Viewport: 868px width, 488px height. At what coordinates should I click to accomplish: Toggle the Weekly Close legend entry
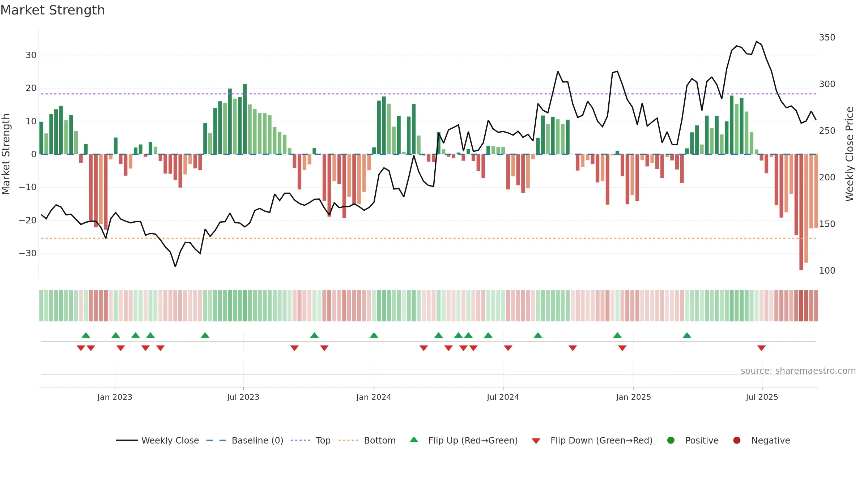[x=157, y=440]
